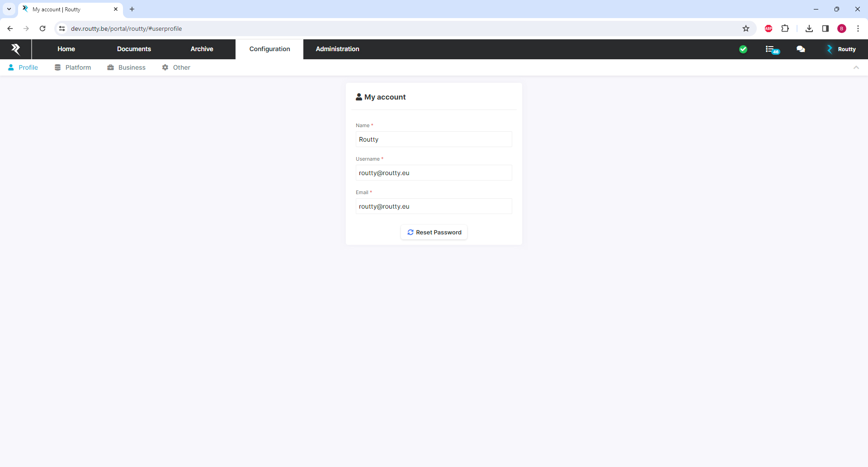Image resolution: width=868 pixels, height=467 pixels.
Task: Open the Documents menu
Action: coord(134,49)
